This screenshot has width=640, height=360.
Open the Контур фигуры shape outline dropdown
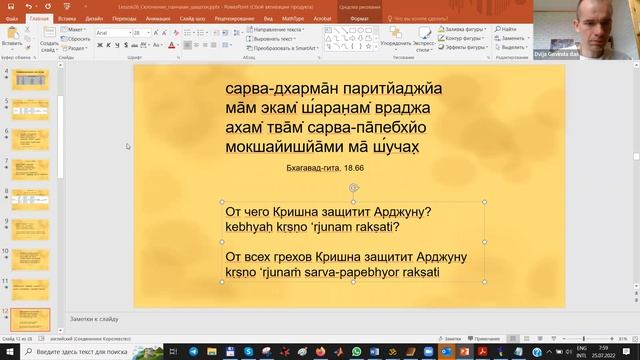pyautogui.click(x=461, y=38)
